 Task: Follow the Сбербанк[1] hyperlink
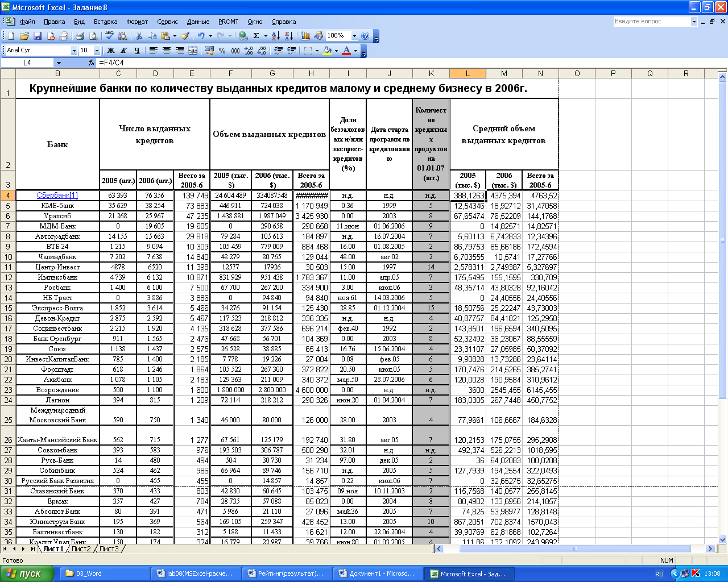coord(57,196)
